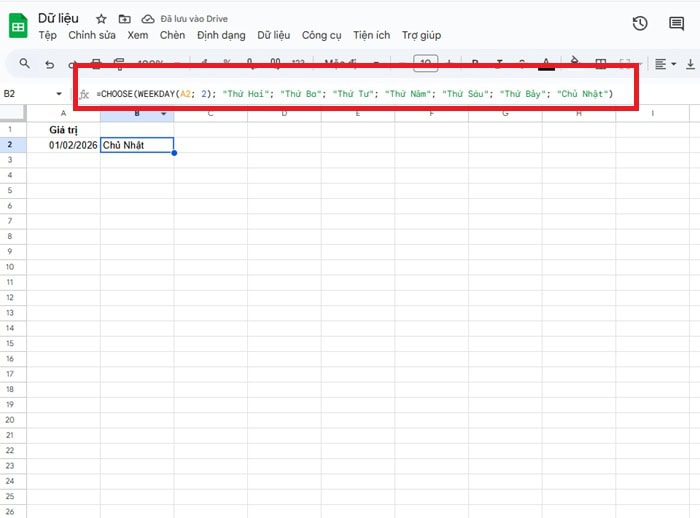This screenshot has width=700, height=518.
Task: Star the Dữ liệu document
Action: [x=101, y=19]
